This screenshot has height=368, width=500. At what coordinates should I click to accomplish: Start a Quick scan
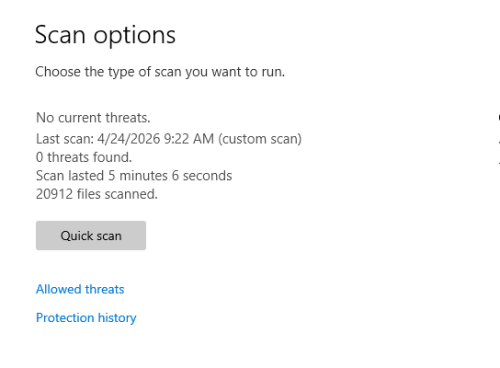point(91,235)
